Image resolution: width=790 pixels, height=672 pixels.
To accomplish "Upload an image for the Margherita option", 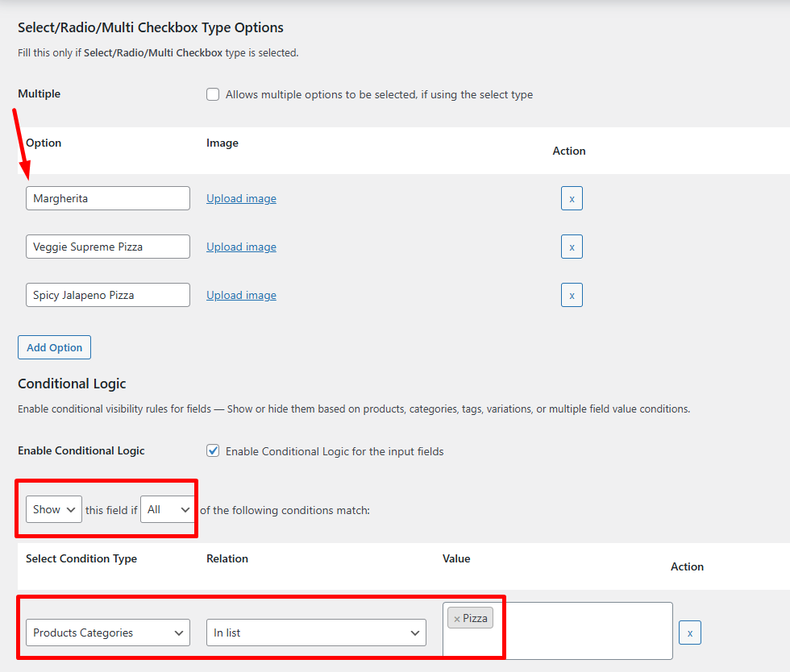I will pos(241,198).
